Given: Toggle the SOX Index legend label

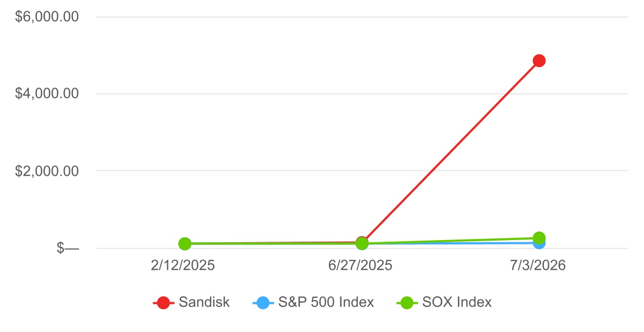Looking at the screenshot, I should tap(457, 302).
